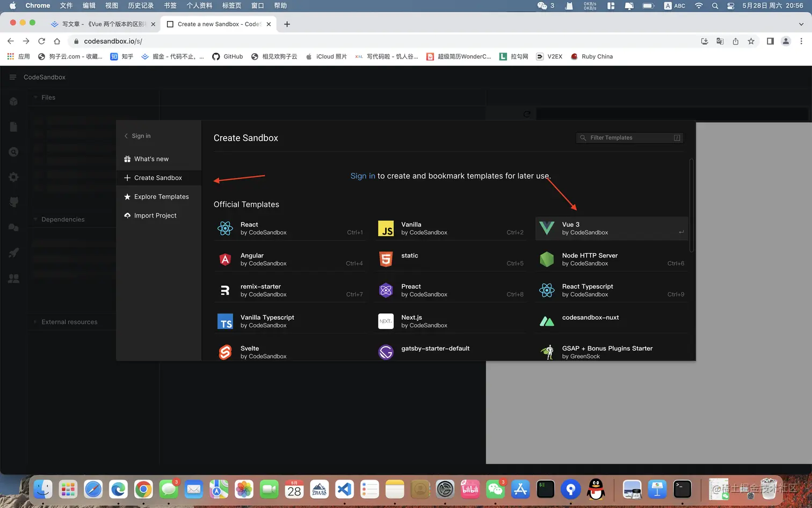Open WeChat from the Dock
Viewport: 812px width, 508px height.
pyautogui.click(x=495, y=489)
